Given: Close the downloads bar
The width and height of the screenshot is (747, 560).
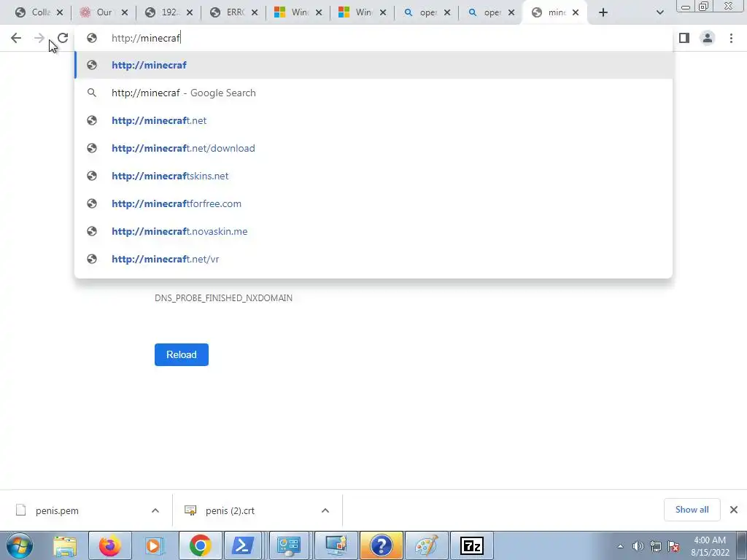Looking at the screenshot, I should click(734, 510).
